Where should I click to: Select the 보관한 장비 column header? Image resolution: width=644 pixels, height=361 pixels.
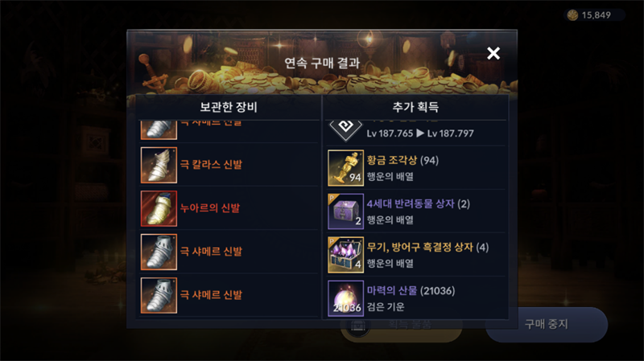(229, 107)
